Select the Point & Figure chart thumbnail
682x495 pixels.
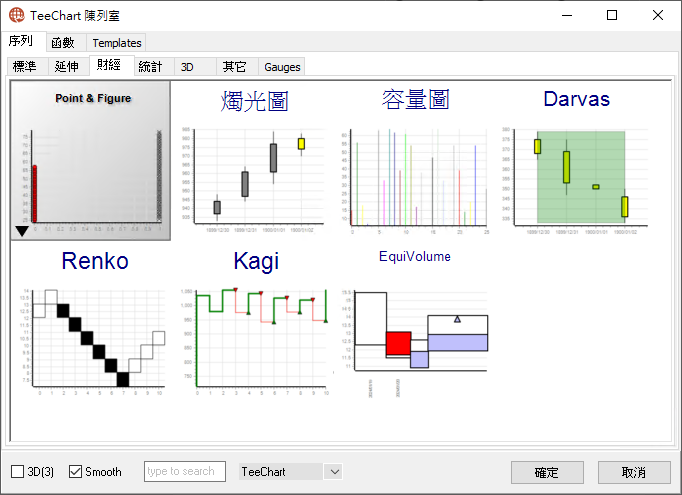[x=91, y=161]
